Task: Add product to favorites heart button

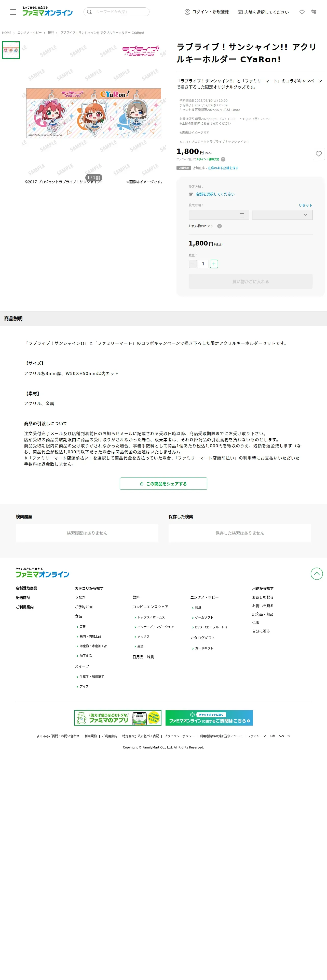Action: (319, 154)
